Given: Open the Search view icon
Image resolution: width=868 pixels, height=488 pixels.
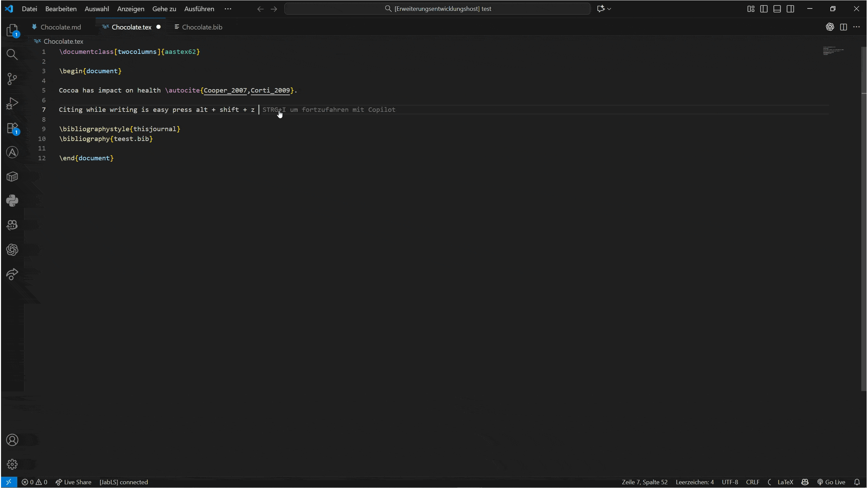Looking at the screenshot, I should click(x=12, y=54).
